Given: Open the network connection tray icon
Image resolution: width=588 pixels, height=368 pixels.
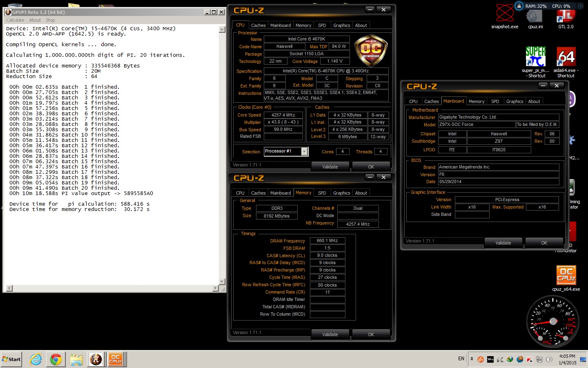Looking at the screenshot, I should tap(539, 359).
